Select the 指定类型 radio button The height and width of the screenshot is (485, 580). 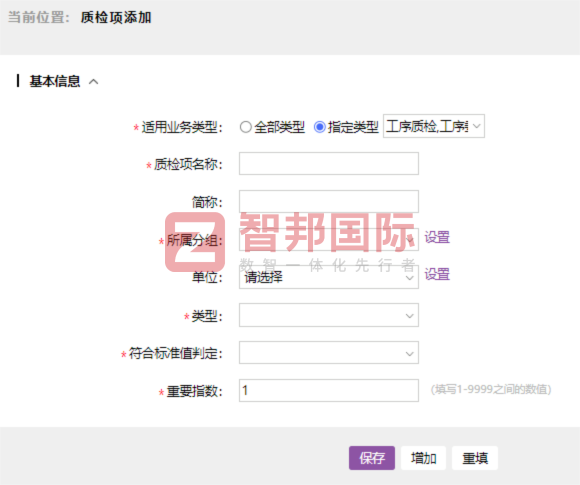pyautogui.click(x=320, y=127)
